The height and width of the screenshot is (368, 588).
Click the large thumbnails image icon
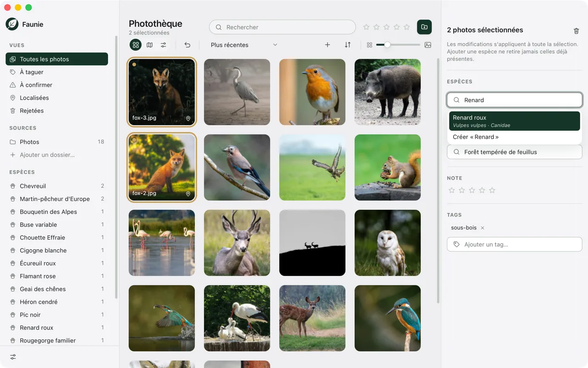428,45
